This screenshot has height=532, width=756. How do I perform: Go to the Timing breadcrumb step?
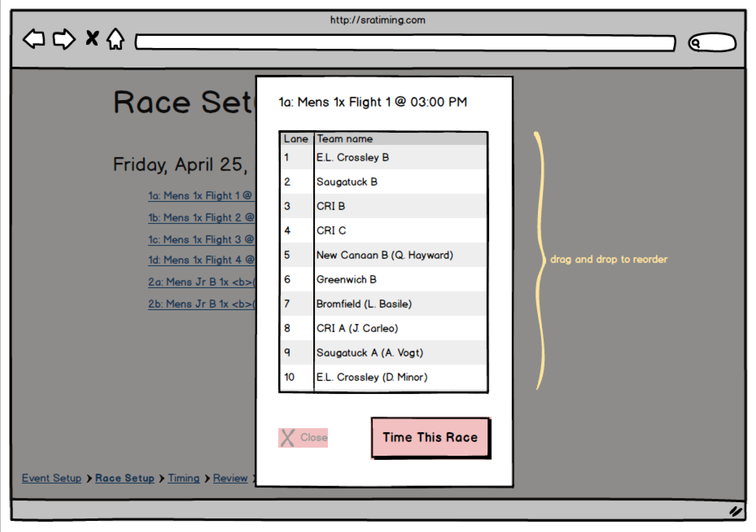click(184, 478)
